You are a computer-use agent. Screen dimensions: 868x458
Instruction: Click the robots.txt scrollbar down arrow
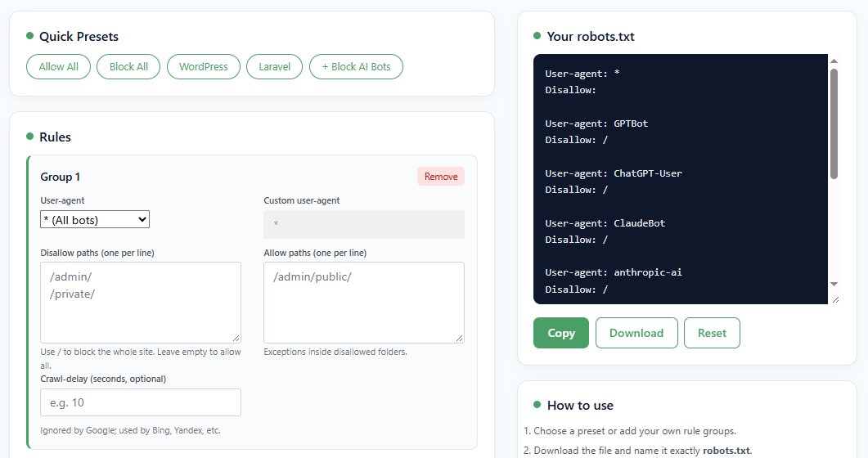pyautogui.click(x=834, y=284)
